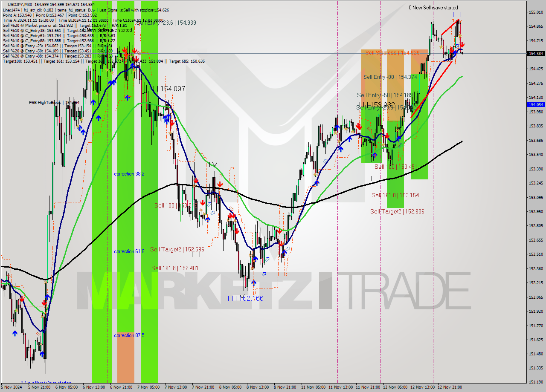Click the 'Sell 100 | 153.451' label
The height and width of the screenshot is (392, 546).
pyautogui.click(x=395, y=167)
